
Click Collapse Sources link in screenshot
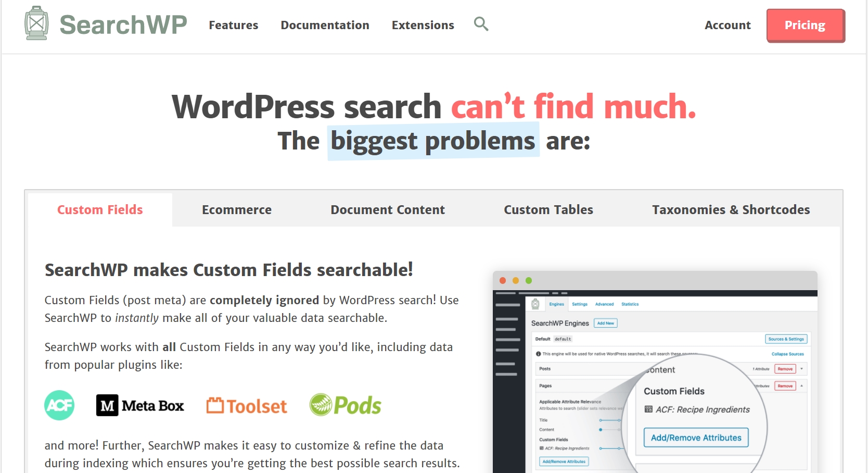click(787, 354)
